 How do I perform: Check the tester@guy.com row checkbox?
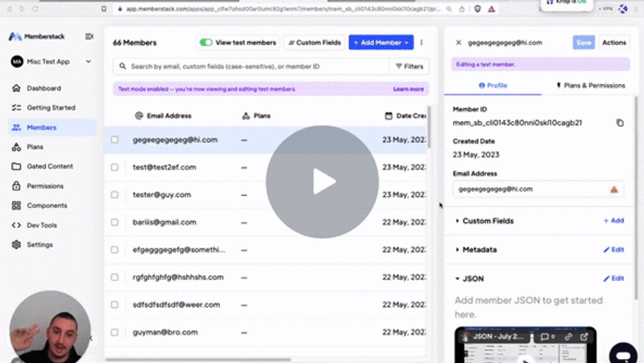tap(114, 195)
